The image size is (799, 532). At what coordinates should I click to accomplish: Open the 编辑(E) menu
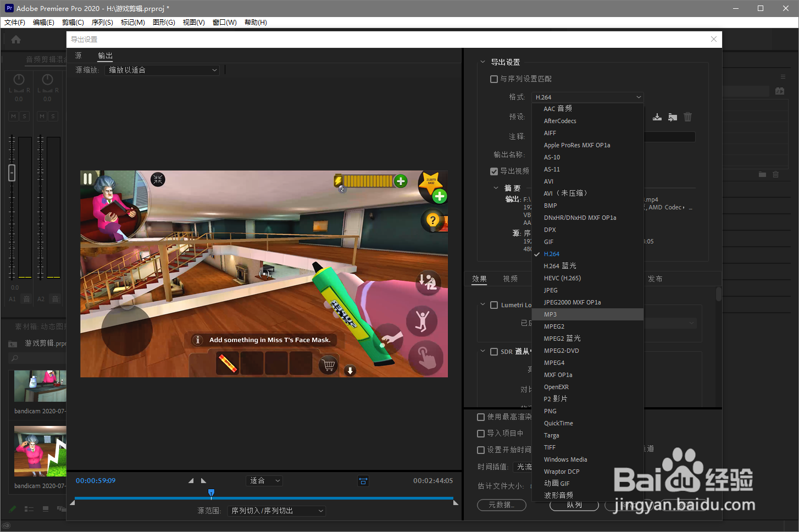(x=43, y=23)
